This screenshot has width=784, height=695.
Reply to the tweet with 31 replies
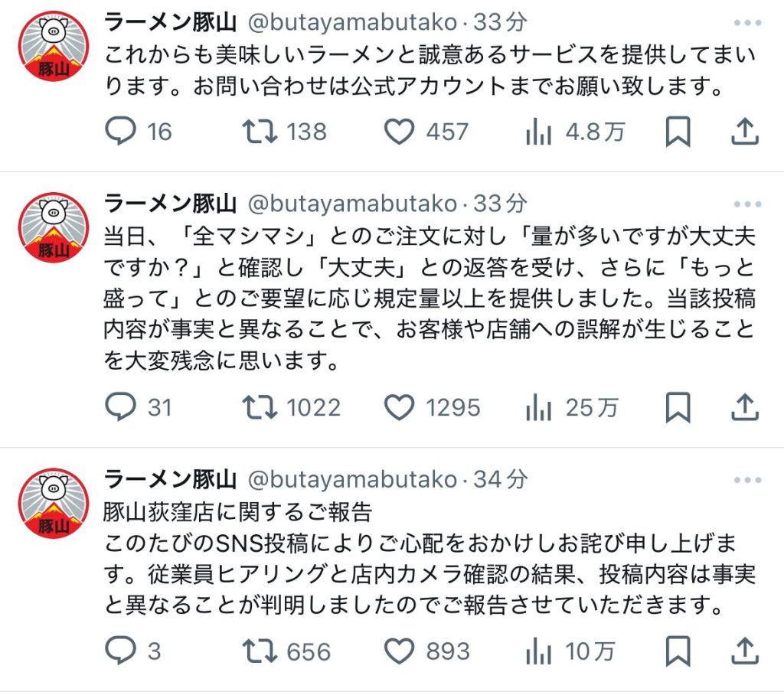(119, 407)
